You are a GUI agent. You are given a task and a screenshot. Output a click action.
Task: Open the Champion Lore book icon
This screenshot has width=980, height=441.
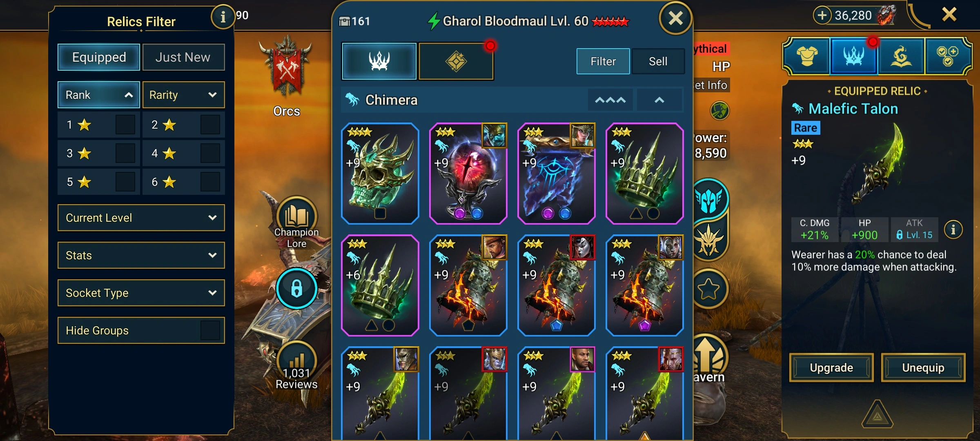click(x=297, y=216)
